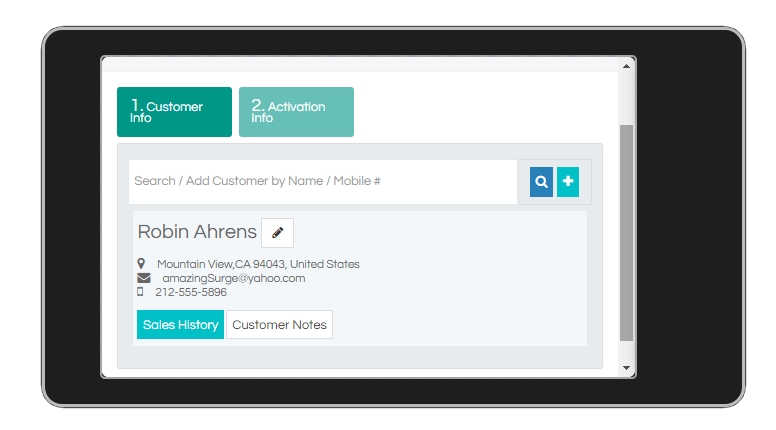Screen dimensions: 776x430
Task: Click the email amazingSurge@yahoo.com
Action: pos(234,278)
